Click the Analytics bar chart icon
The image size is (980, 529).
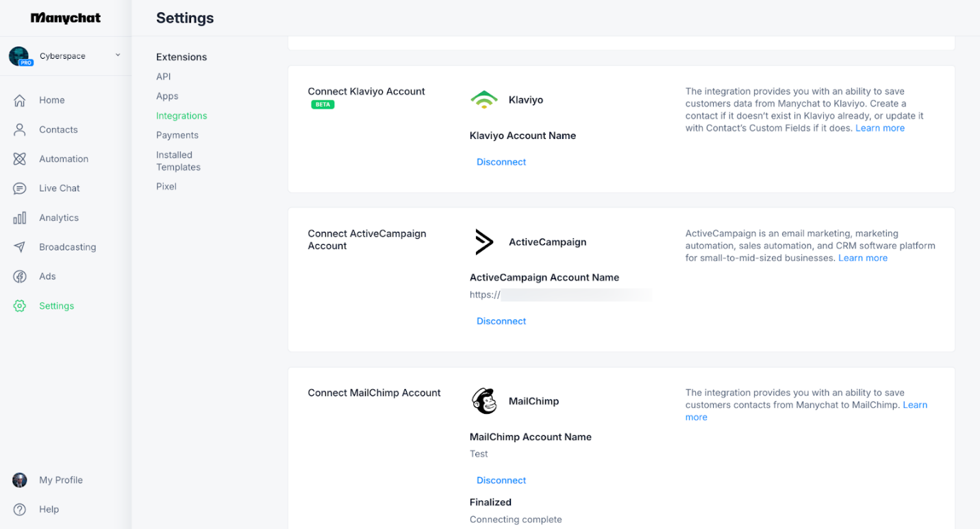tap(20, 218)
